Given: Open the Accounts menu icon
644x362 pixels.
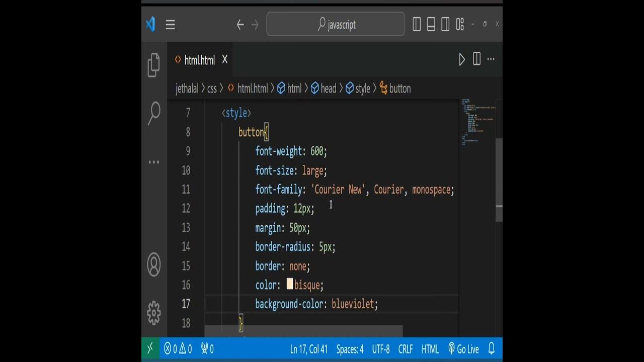Looking at the screenshot, I should coord(154,264).
